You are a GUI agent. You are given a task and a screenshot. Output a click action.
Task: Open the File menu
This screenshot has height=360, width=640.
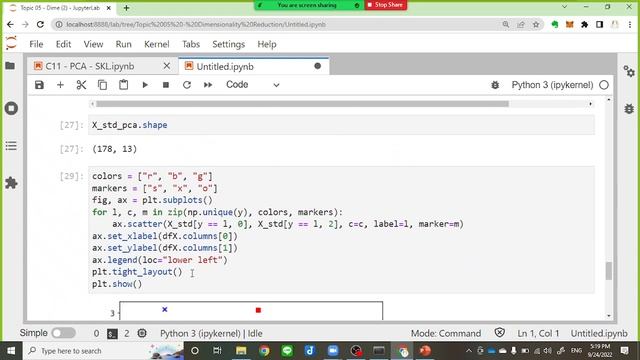click(36, 44)
